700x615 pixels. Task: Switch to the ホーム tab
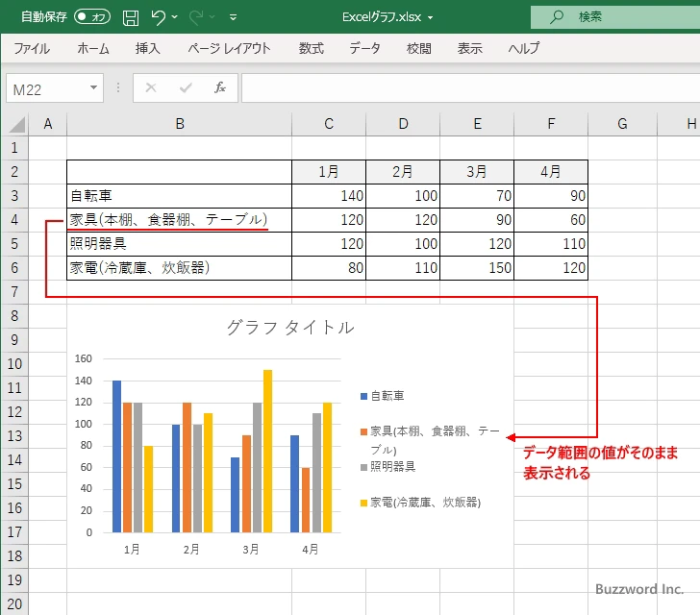[93, 48]
